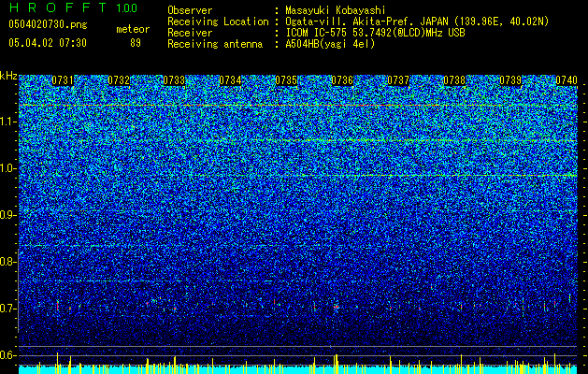Screen dimensions: 588x374
Task: Click the 0736 time marker
Action: 342,80
